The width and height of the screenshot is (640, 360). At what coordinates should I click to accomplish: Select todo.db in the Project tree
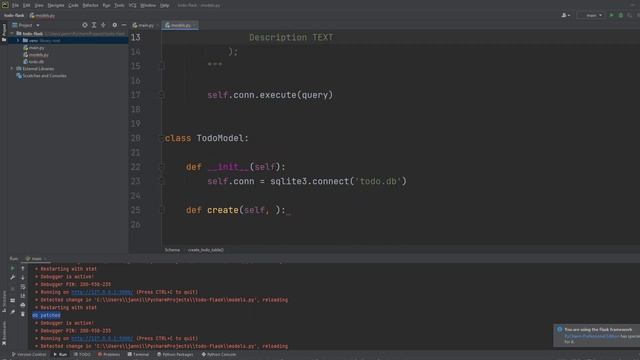[36, 62]
